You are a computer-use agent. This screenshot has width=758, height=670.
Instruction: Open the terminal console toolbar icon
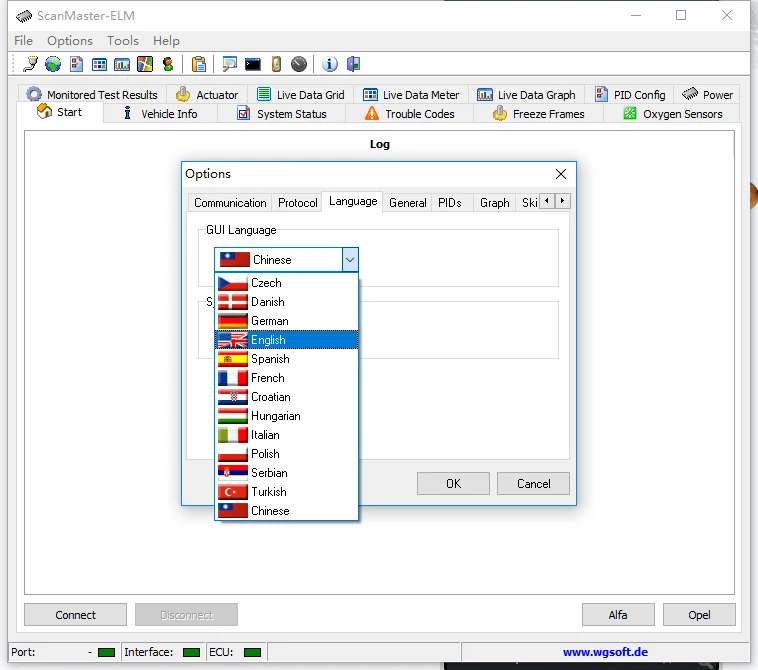click(x=252, y=64)
